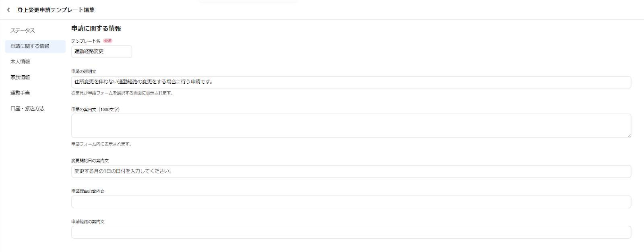Click the 必須 badge next to テンプレート名
Screen dimensions: 644x252
pyautogui.click(x=107, y=41)
